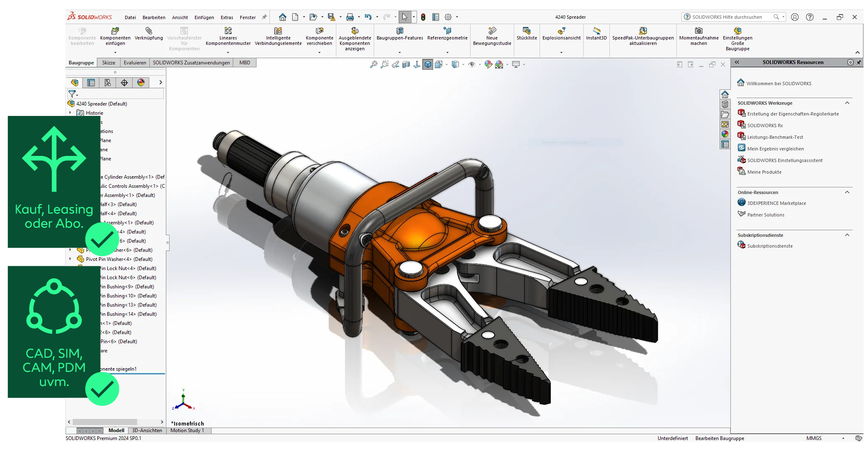The width and height of the screenshot is (868, 450).
Task: Open the PropertyManager tab icon
Action: click(x=91, y=83)
